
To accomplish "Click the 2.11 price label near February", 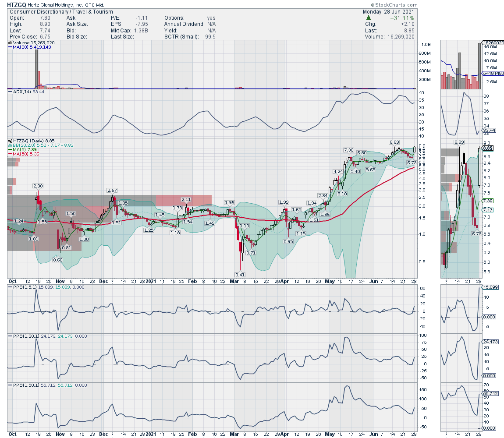I will click(186, 200).
